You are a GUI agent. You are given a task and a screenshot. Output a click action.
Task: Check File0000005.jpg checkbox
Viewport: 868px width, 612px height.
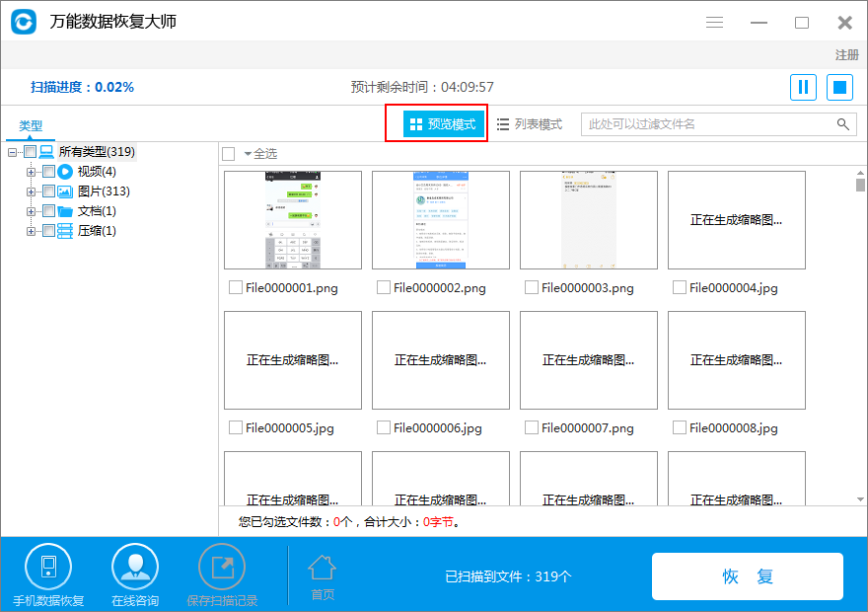click(x=236, y=427)
